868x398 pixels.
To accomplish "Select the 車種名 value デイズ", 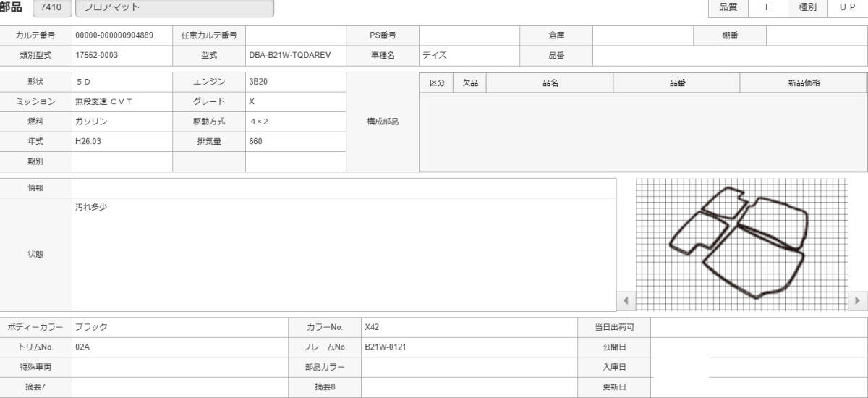I will pos(435,55).
